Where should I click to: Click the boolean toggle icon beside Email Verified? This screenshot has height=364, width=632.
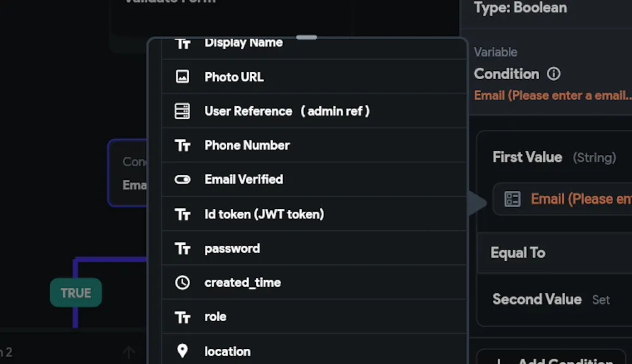coord(182,179)
